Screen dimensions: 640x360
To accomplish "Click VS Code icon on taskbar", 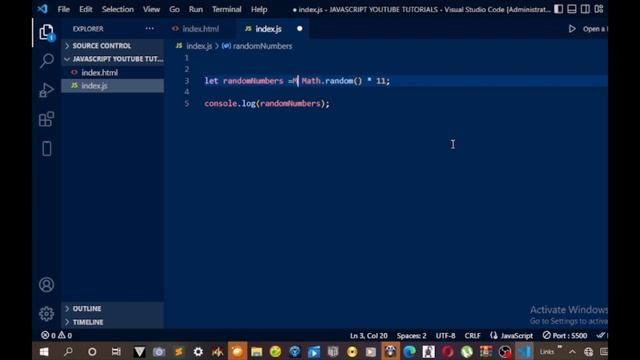I will [x=524, y=351].
